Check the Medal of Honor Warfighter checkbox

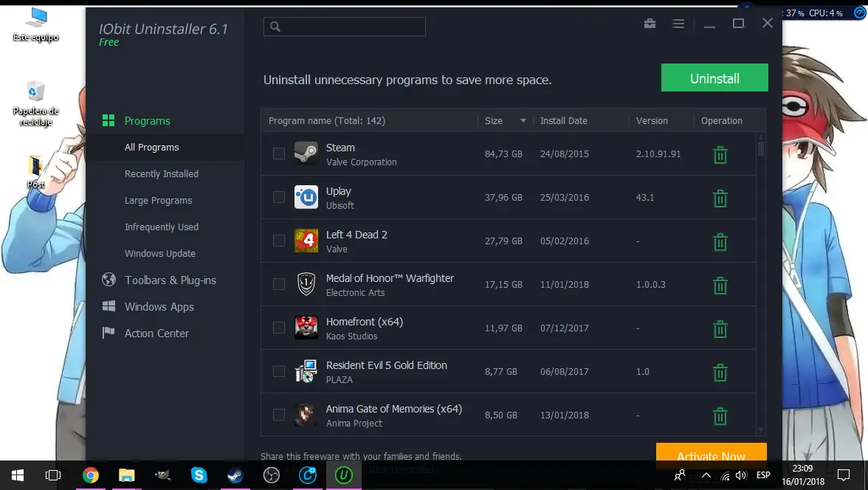tap(279, 284)
